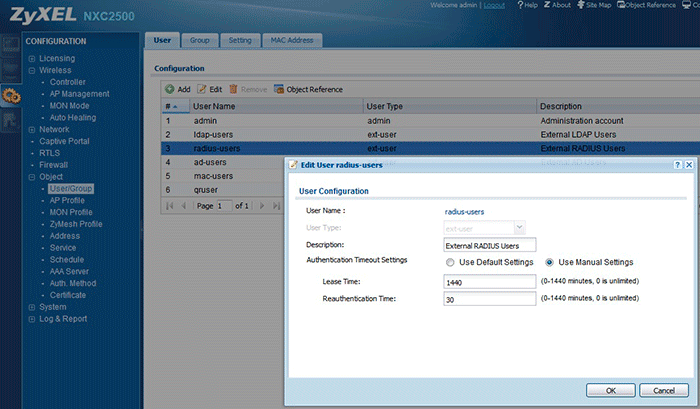This screenshot has height=409, width=700.
Task: Click the dialog's help question mark icon
Action: coord(677,164)
